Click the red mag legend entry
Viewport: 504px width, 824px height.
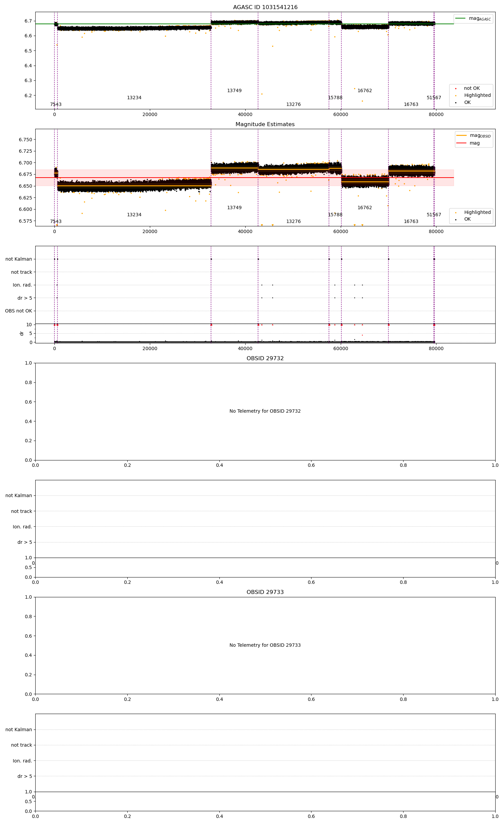click(468, 143)
